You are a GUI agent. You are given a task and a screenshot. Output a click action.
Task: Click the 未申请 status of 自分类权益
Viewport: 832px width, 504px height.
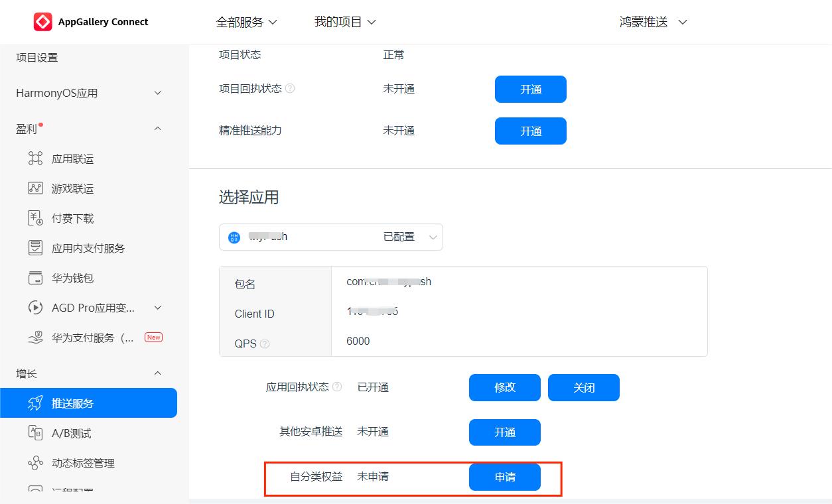click(373, 476)
